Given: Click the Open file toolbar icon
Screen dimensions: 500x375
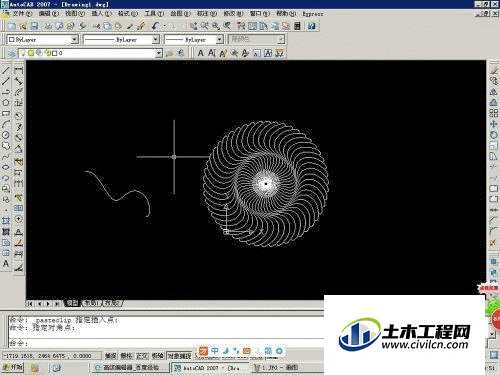Looking at the screenshot, I should [x=23, y=26].
